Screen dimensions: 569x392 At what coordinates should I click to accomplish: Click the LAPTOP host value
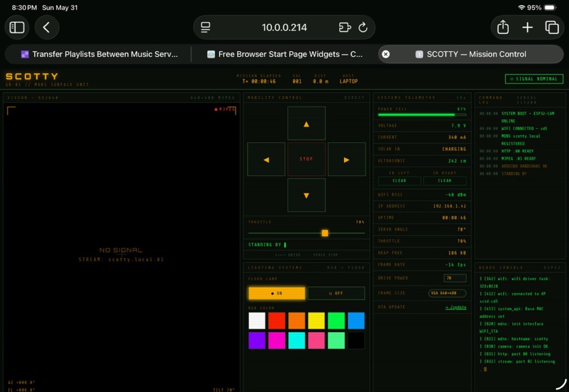pos(349,82)
